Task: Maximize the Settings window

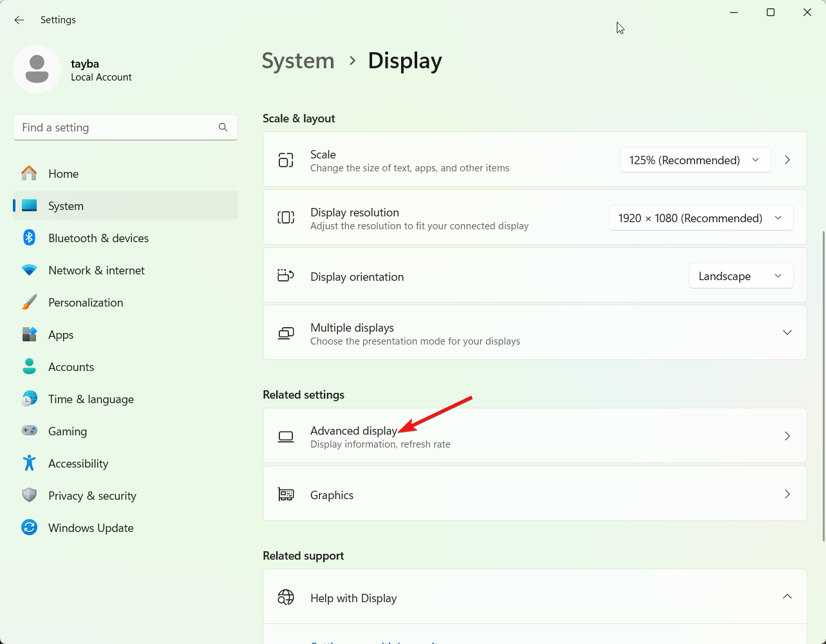Action: click(771, 12)
